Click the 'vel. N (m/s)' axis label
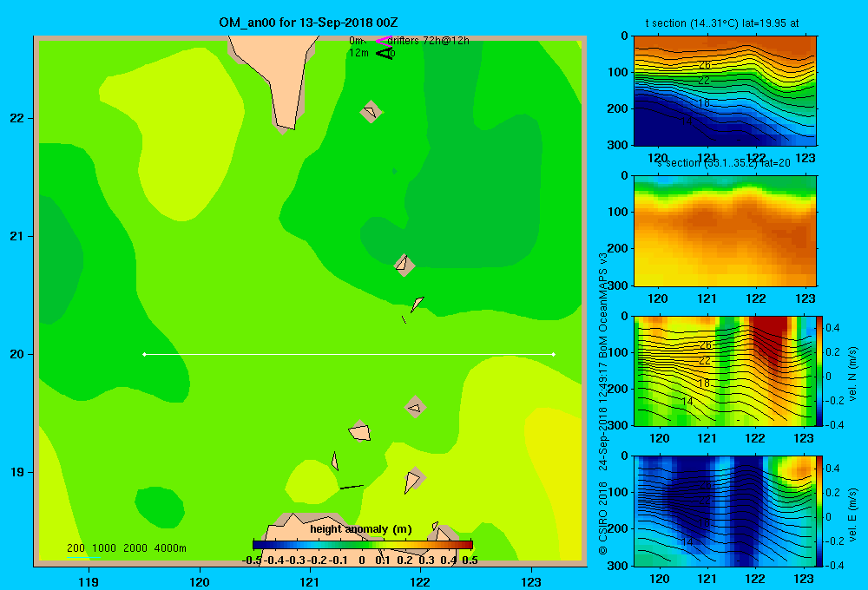Image resolution: width=868 pixels, height=590 pixels. click(852, 374)
